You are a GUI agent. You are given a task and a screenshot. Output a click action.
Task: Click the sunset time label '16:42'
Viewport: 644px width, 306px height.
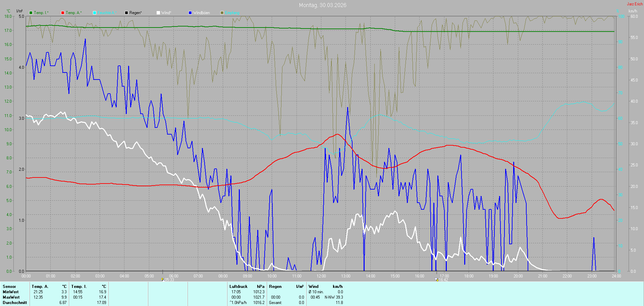click(443, 280)
